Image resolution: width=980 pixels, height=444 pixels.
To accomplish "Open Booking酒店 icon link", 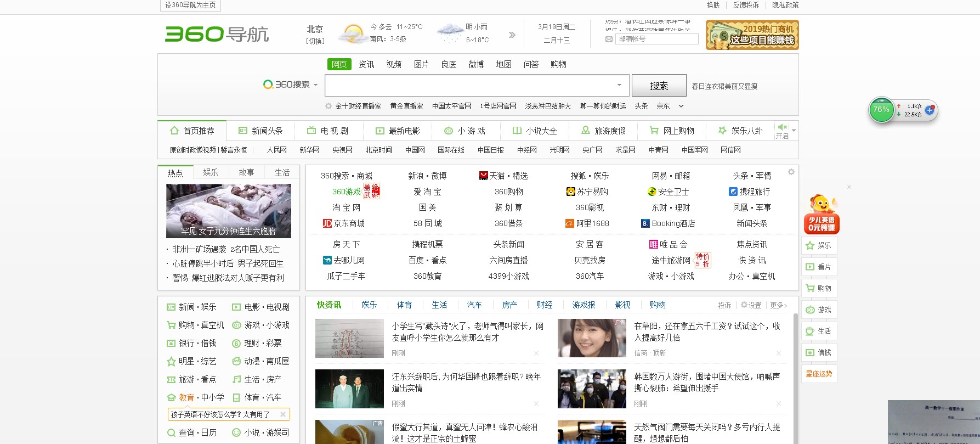I will point(645,223).
